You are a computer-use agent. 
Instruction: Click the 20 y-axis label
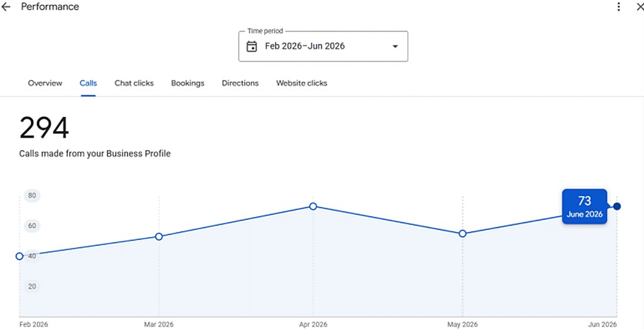pyautogui.click(x=32, y=286)
